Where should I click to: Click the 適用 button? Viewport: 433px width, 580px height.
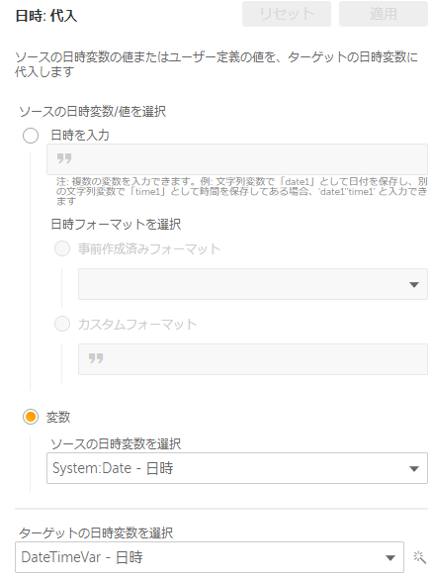(383, 14)
